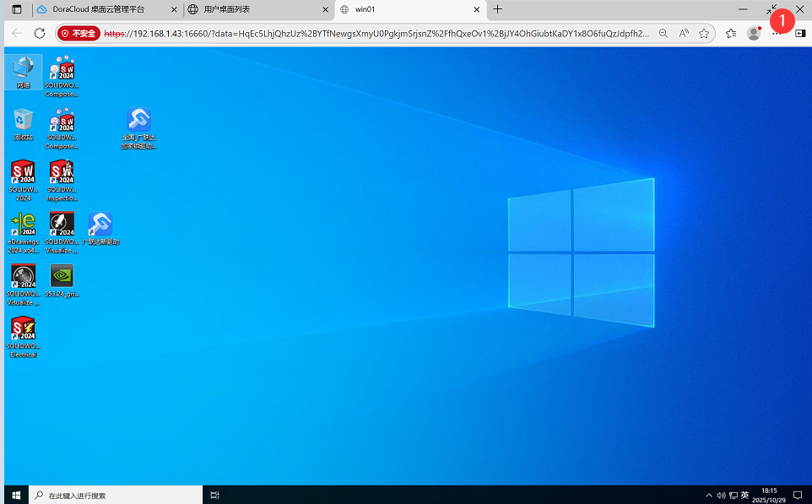Open Task View in remote taskbar

click(x=215, y=495)
